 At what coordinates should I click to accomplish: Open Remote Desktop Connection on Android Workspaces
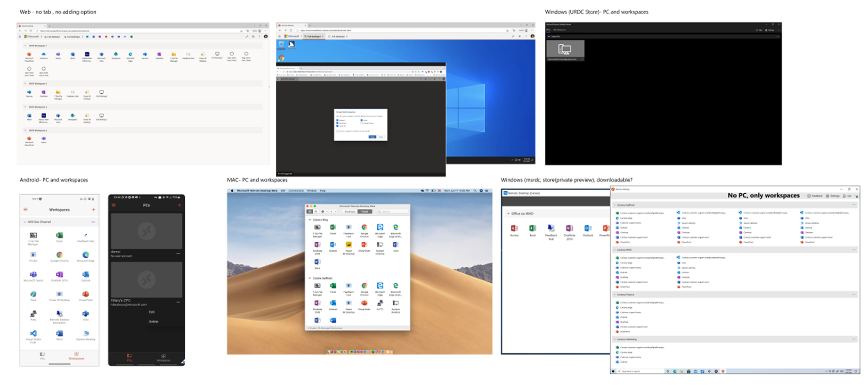click(x=59, y=317)
